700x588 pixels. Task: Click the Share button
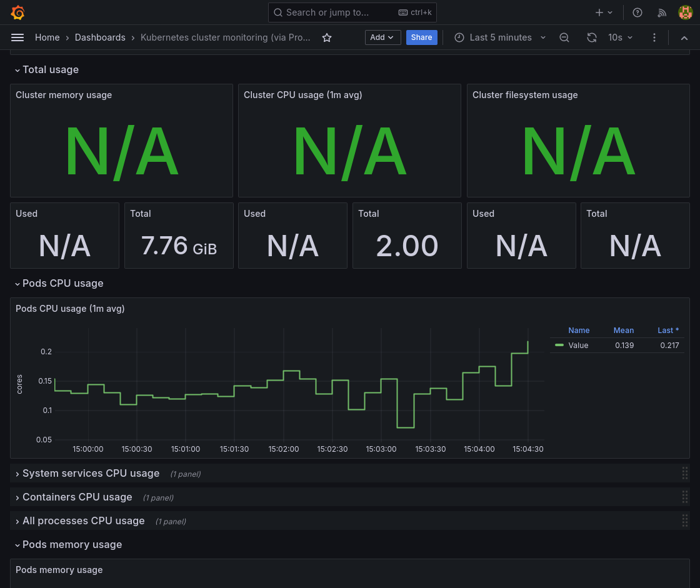click(x=421, y=37)
